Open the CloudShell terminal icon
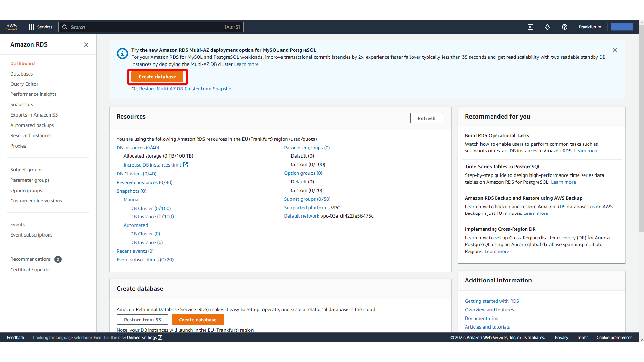 531,27
